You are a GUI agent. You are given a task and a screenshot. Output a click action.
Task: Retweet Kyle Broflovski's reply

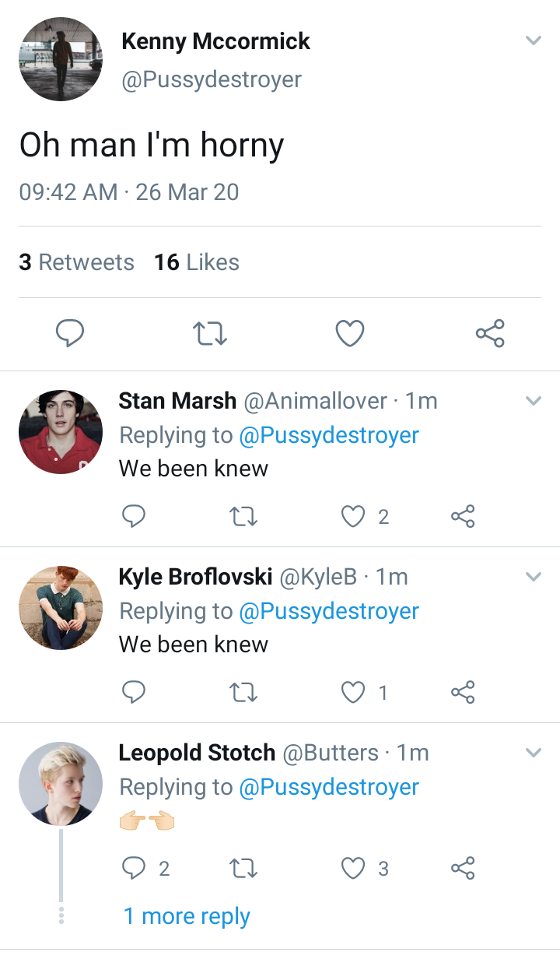pyautogui.click(x=244, y=692)
